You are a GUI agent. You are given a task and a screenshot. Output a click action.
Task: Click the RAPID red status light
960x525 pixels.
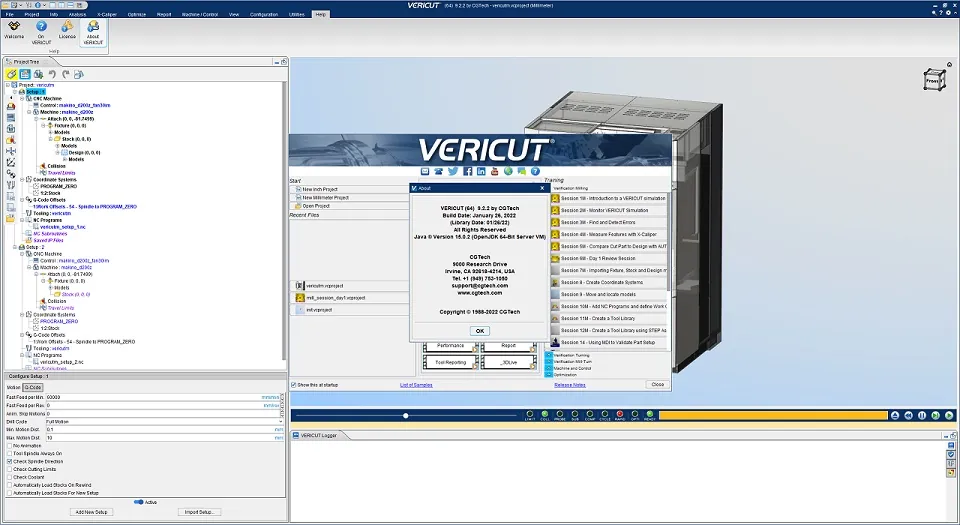pos(620,415)
